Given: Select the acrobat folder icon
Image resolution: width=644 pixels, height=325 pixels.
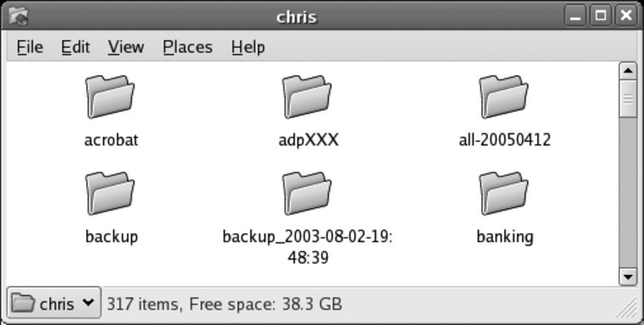Looking at the screenshot, I should 110,97.
